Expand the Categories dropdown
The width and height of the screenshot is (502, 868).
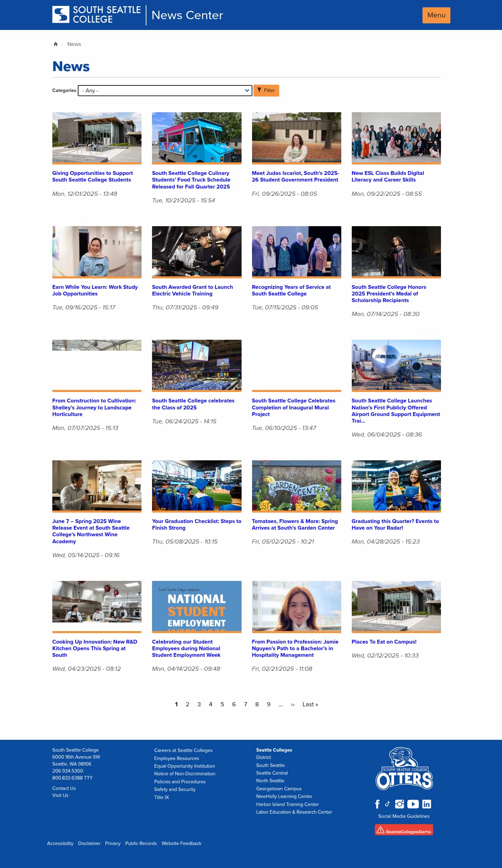(165, 91)
